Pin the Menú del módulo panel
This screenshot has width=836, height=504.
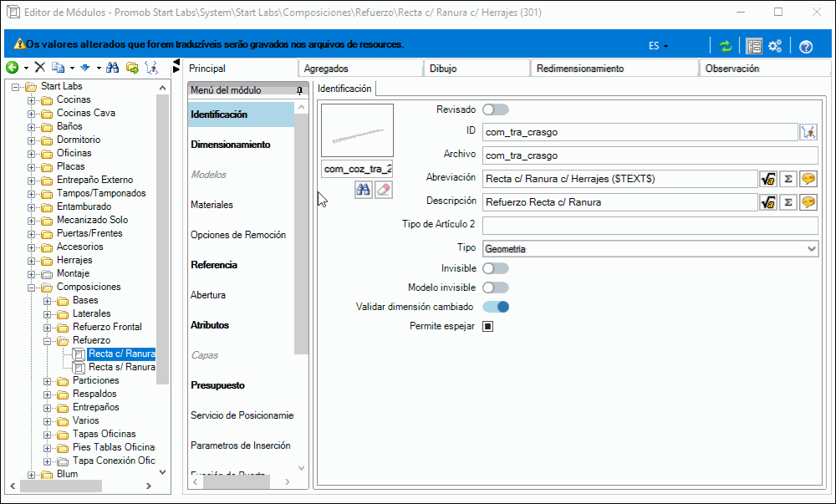pyautogui.click(x=299, y=90)
